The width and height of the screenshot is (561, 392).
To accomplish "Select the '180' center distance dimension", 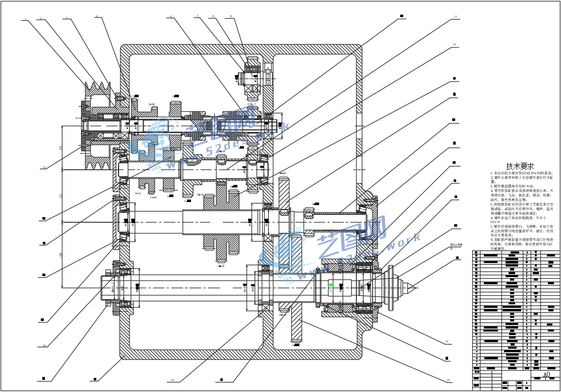I will [x=60, y=255].
